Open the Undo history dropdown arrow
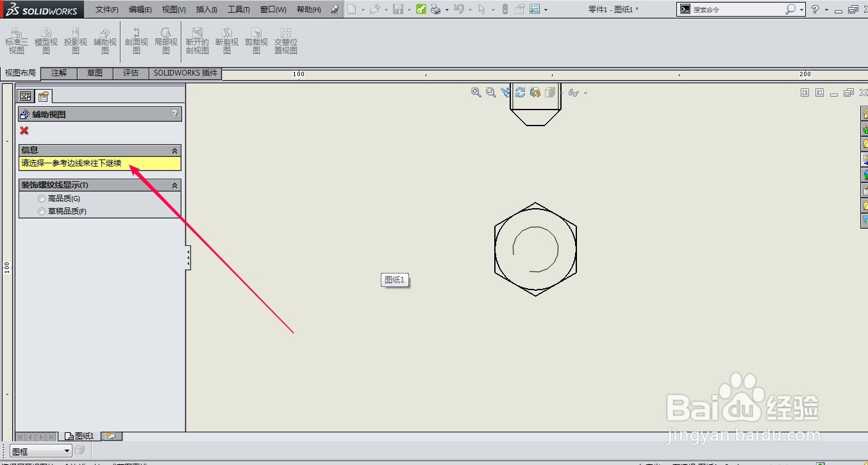868x465 pixels. [470, 10]
